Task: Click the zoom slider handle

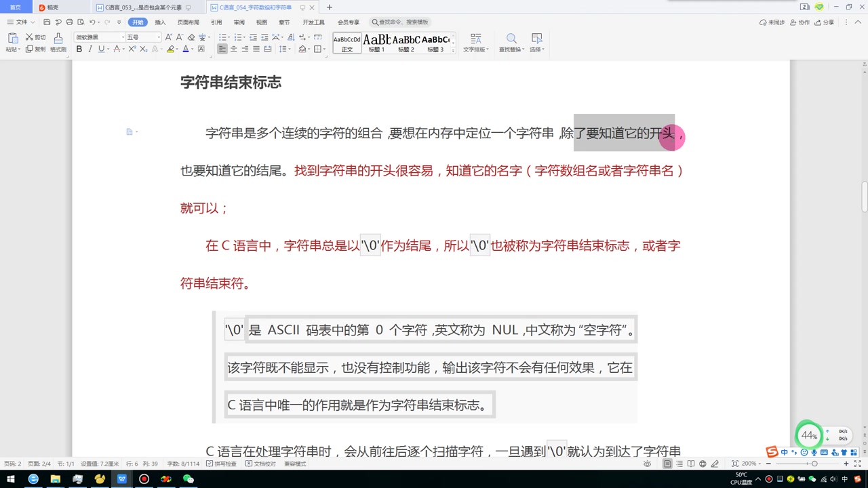Action: coord(814,464)
